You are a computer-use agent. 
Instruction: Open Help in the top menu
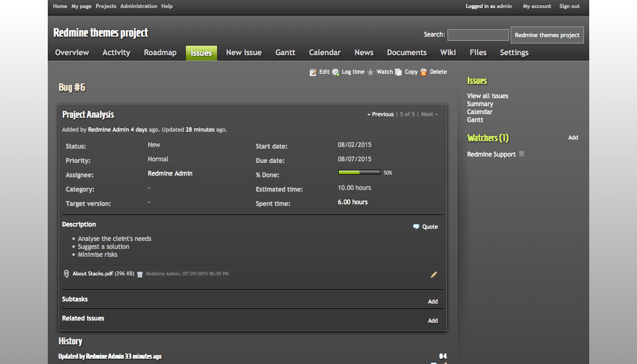point(167,6)
